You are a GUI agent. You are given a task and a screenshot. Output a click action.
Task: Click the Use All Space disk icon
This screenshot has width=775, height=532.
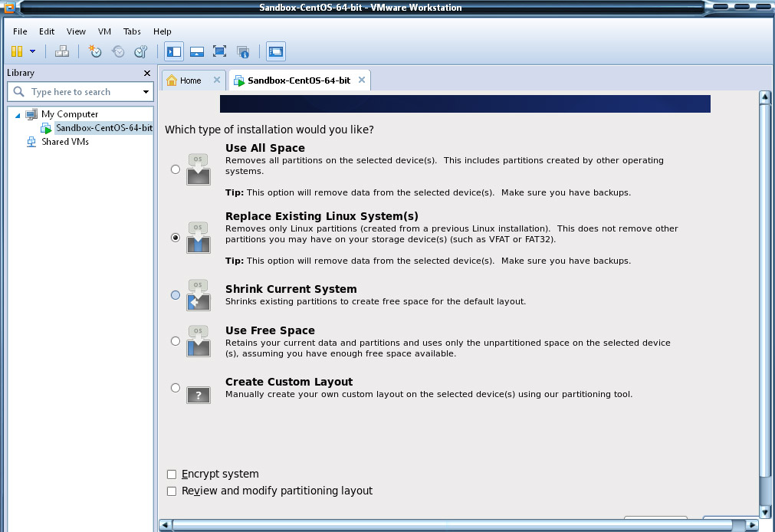199,169
